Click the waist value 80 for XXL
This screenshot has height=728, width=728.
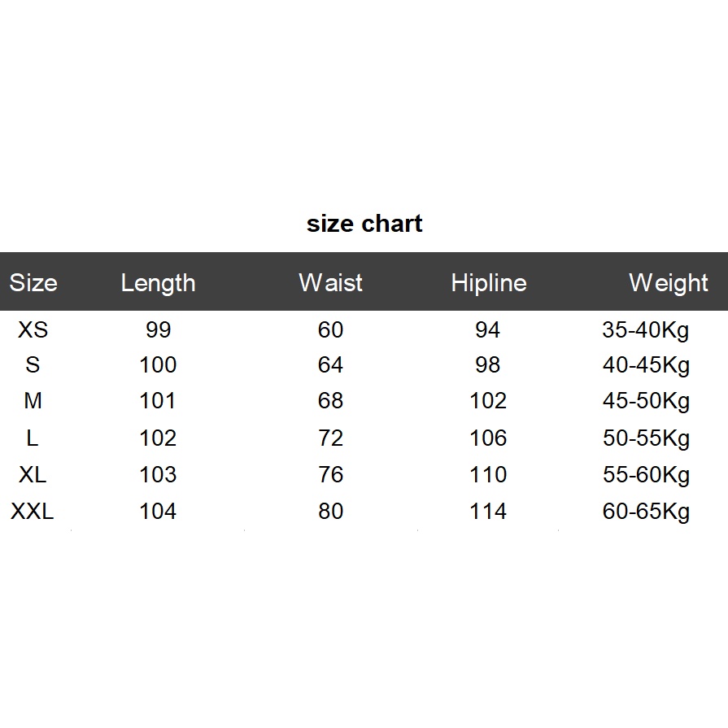click(x=330, y=511)
